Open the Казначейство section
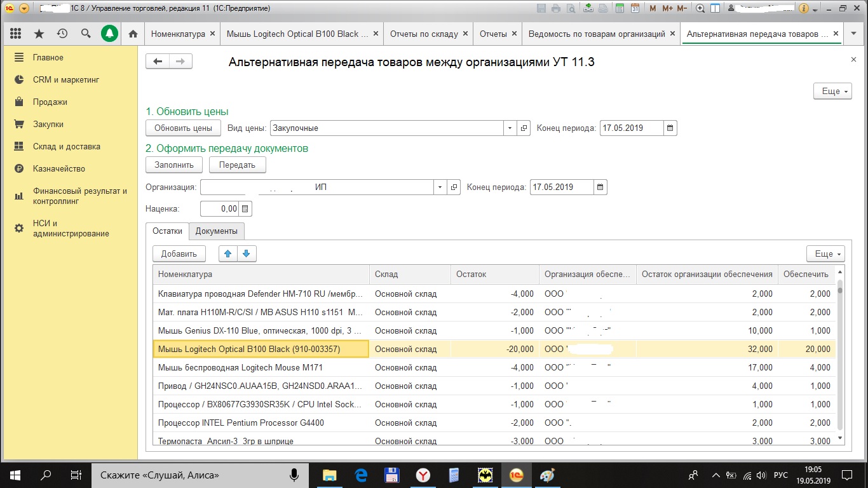 (x=59, y=168)
